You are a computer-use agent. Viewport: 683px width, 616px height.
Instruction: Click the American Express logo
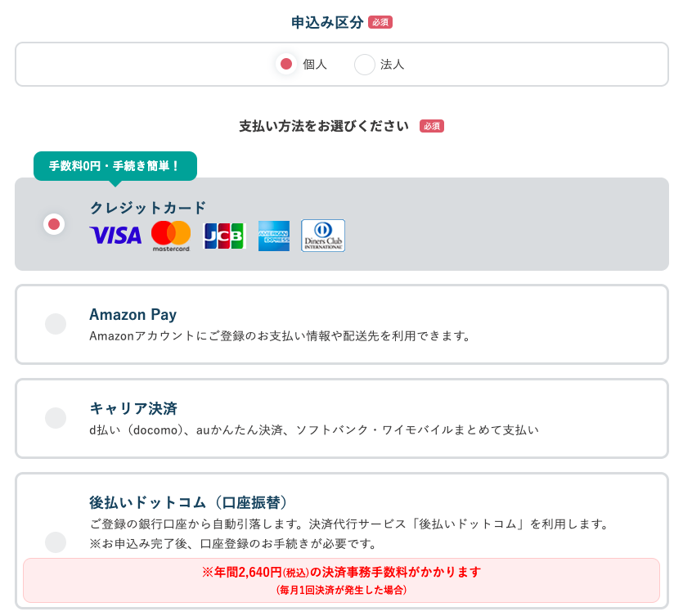coord(274,236)
